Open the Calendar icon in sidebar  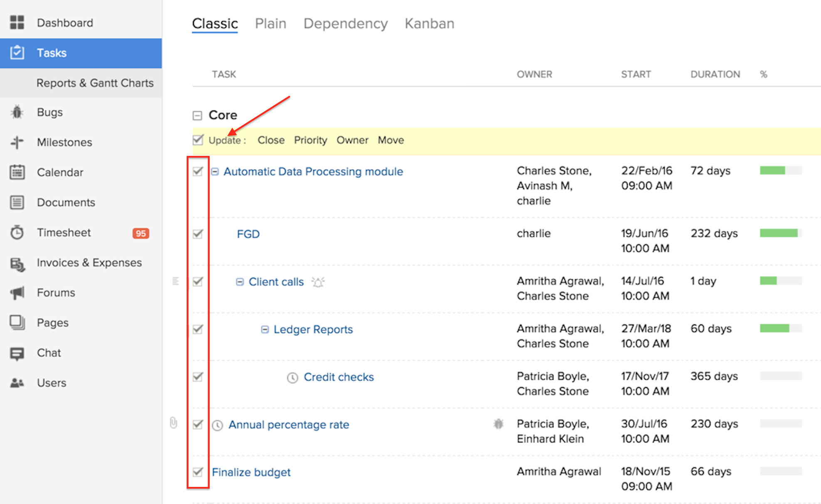point(17,172)
